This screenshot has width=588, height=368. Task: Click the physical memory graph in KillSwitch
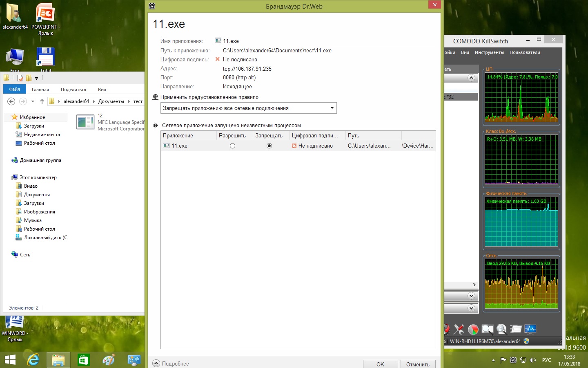coord(521,222)
